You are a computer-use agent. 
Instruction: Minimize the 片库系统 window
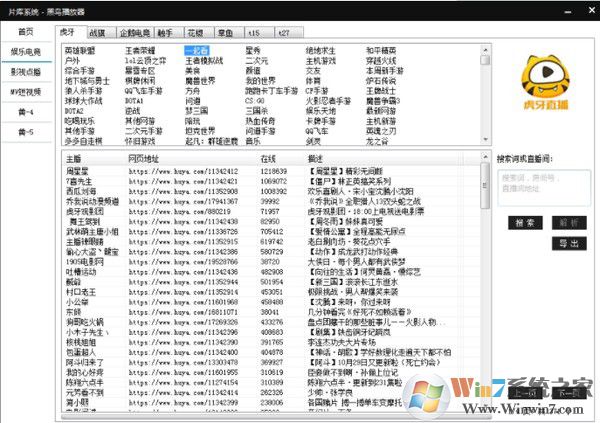click(x=568, y=11)
